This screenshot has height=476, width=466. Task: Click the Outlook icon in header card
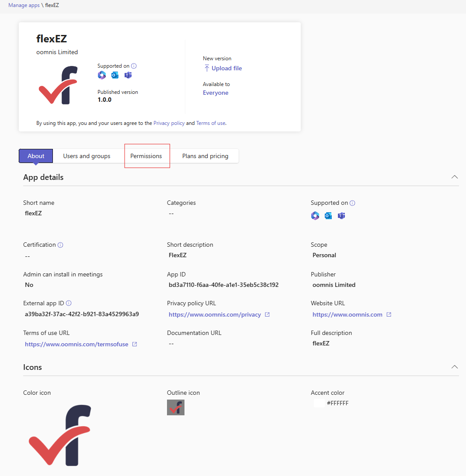pos(115,75)
